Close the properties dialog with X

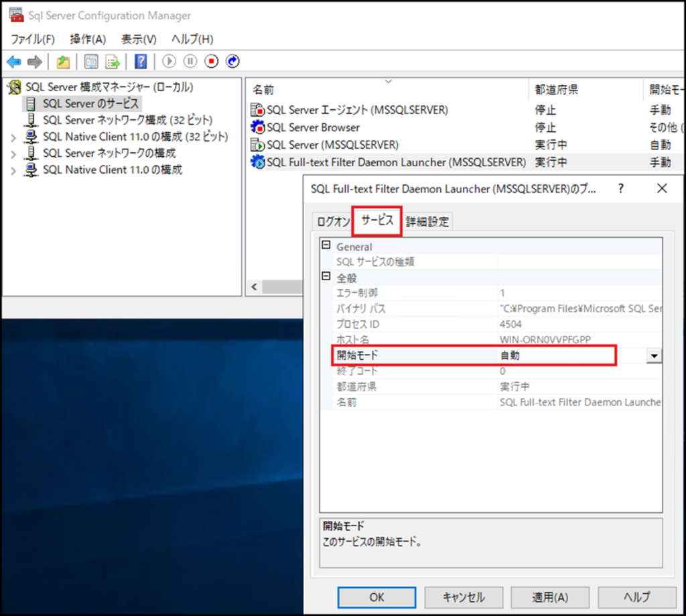click(662, 189)
